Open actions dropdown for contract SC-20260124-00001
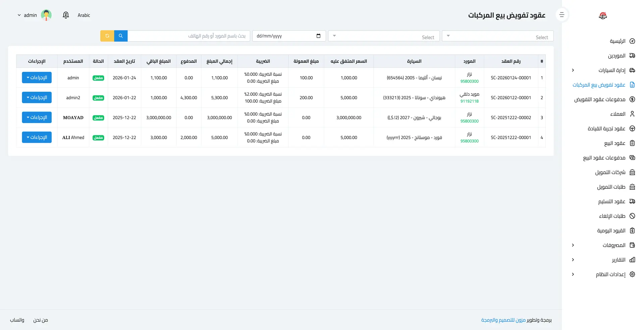The image size is (644, 330). (37, 77)
